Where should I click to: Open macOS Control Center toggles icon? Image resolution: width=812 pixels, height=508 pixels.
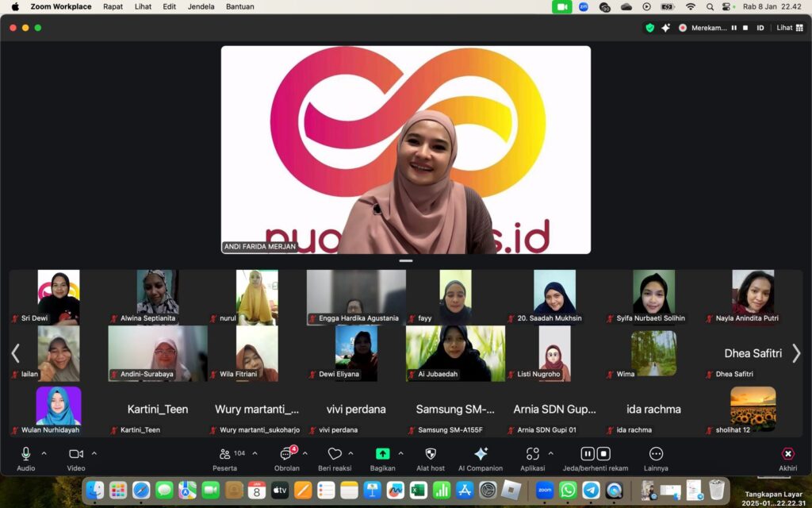726,6
